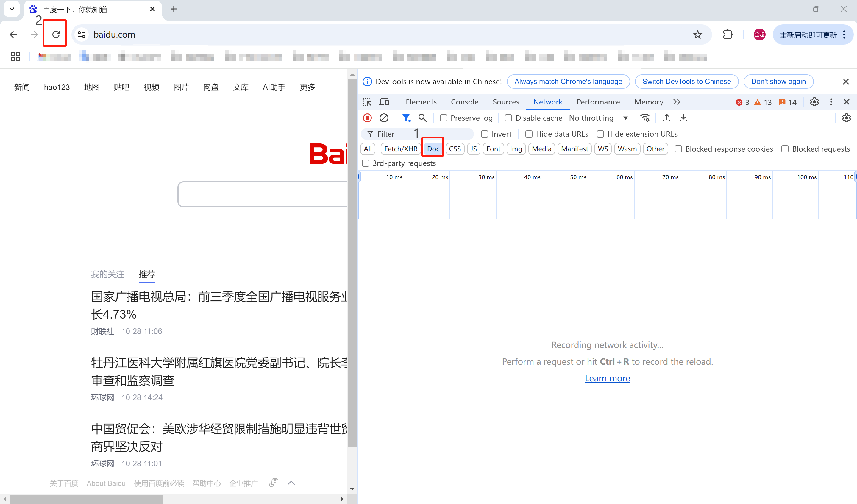Open the No throttling dropdown
Screen dimensions: 857x504
click(599, 118)
